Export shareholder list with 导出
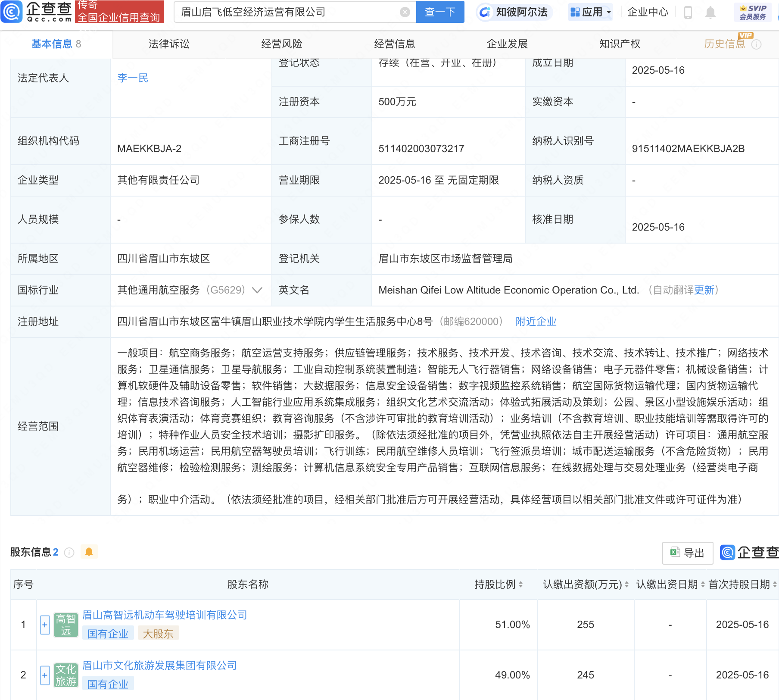The image size is (779, 700). pyautogui.click(x=687, y=553)
